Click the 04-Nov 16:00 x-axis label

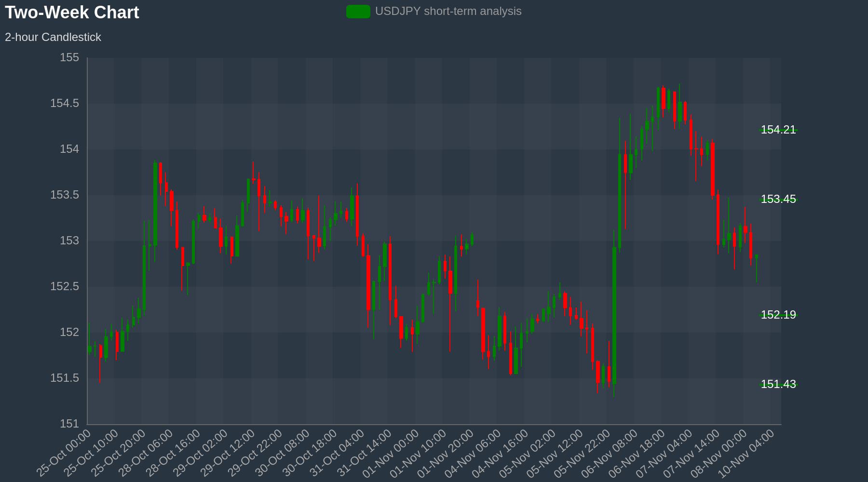click(501, 454)
